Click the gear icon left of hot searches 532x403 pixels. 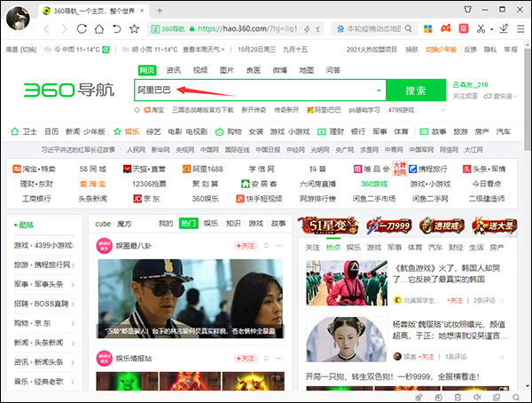[x=137, y=110]
